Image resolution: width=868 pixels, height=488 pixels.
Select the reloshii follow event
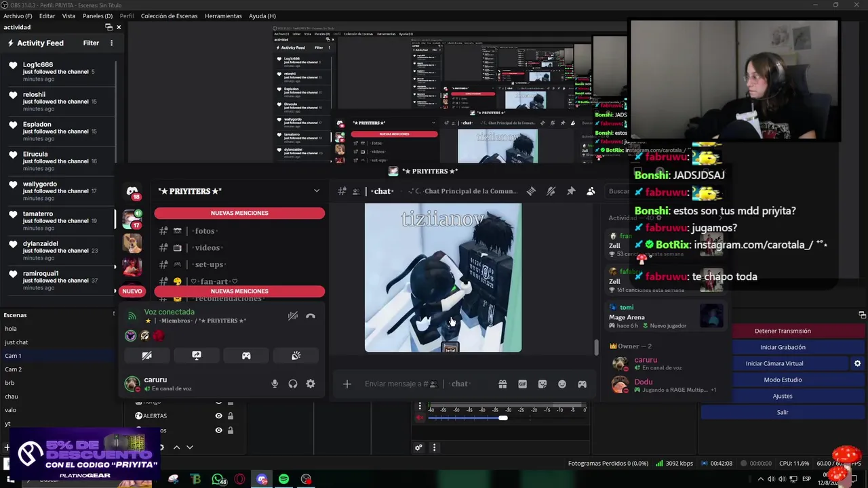[58, 102]
